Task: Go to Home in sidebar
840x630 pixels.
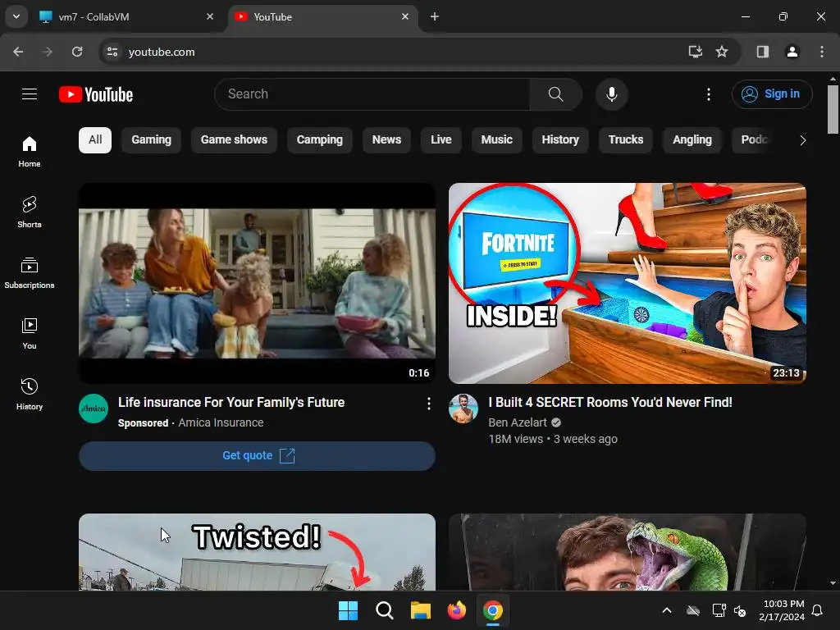Action: (30, 152)
